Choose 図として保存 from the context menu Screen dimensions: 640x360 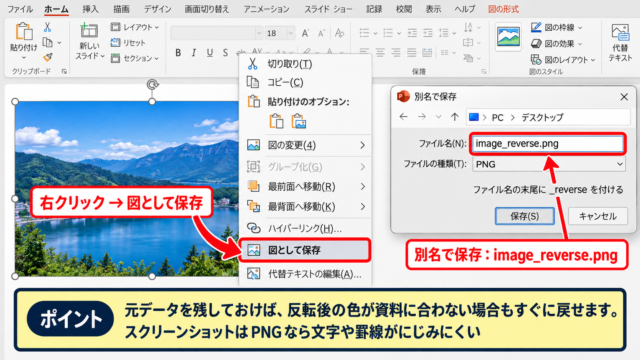tap(305, 250)
